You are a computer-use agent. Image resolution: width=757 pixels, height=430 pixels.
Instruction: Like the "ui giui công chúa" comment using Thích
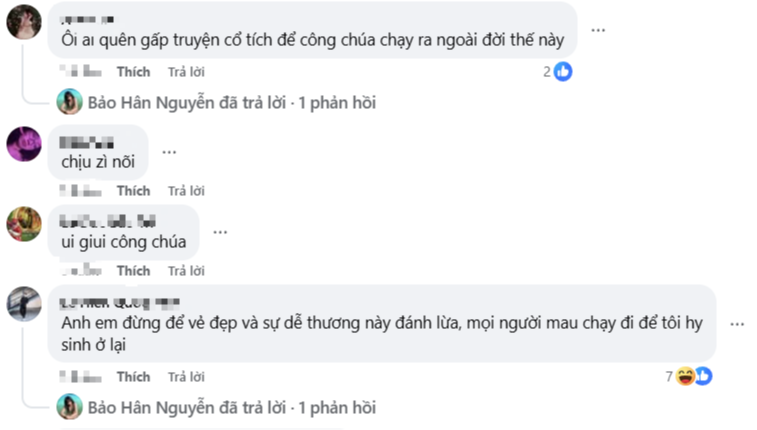click(133, 271)
